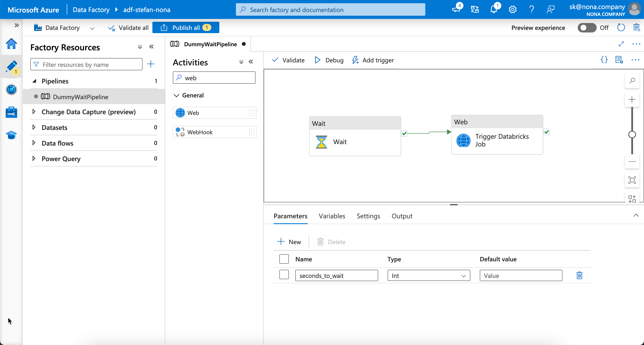This screenshot has height=345, width=644.
Task: Click the zoom to fit icon
Action: (x=632, y=180)
